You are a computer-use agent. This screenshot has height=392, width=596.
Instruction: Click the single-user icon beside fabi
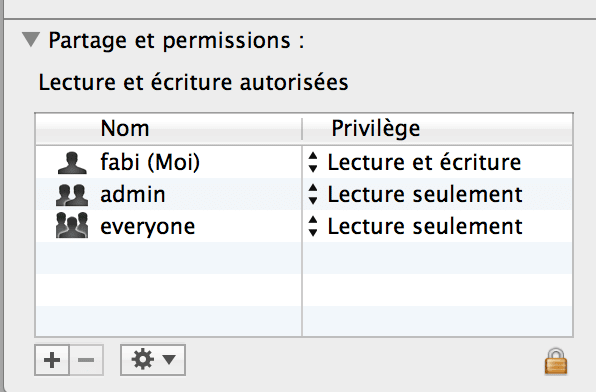tap(72, 163)
